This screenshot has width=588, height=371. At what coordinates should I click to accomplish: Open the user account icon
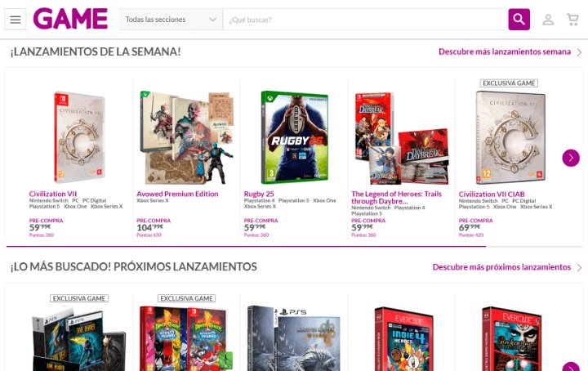coord(548,20)
